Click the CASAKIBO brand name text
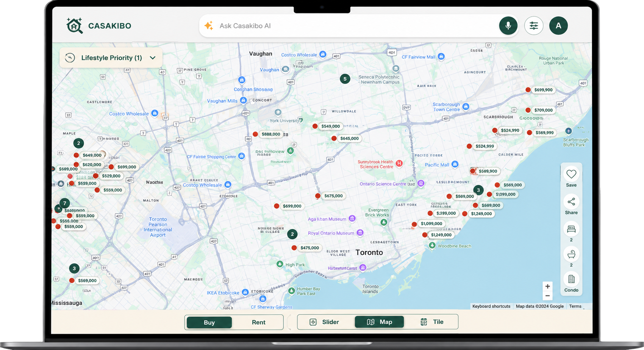Viewport: 644px width, 350px height. 110,26
